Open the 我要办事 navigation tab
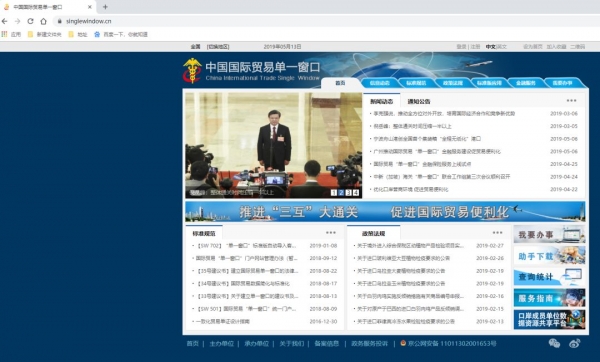Screen dimensions: 600x362 coord(562,83)
